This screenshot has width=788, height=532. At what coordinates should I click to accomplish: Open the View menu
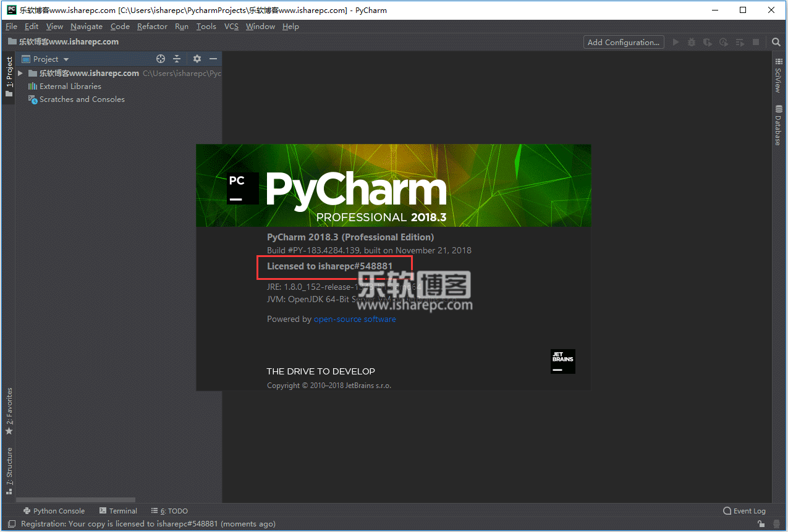54,27
